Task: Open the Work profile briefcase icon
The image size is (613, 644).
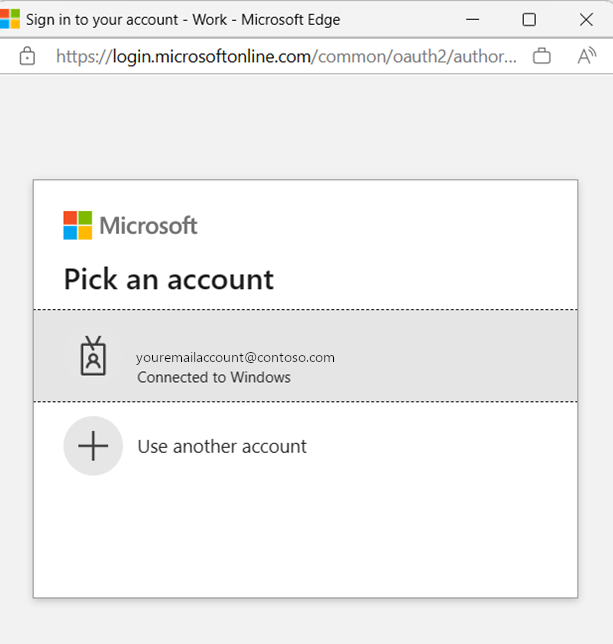Action: (542, 57)
